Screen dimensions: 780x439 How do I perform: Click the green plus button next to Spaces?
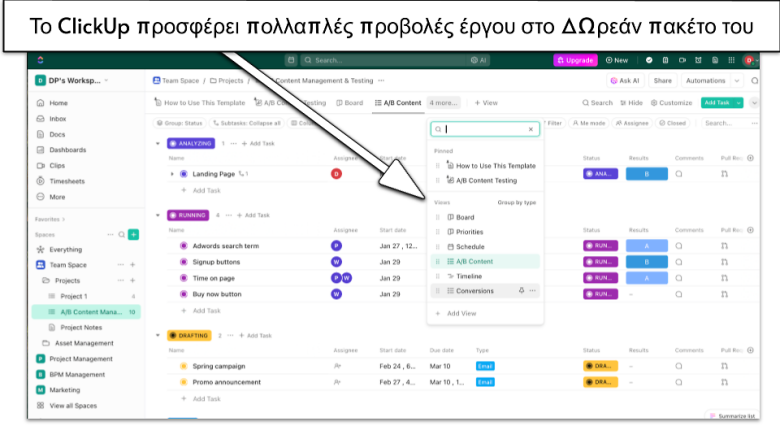pos(133,234)
